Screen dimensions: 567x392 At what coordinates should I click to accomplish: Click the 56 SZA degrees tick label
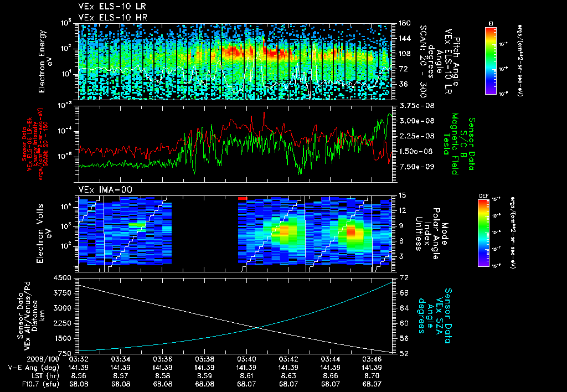[404, 339]
